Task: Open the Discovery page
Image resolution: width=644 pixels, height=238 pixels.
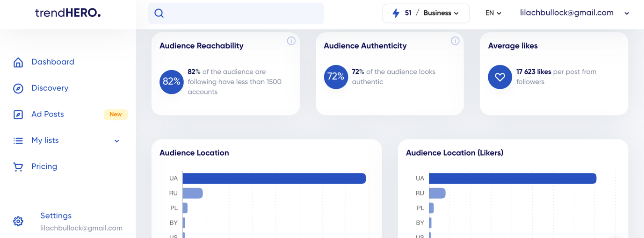Action: pyautogui.click(x=50, y=88)
